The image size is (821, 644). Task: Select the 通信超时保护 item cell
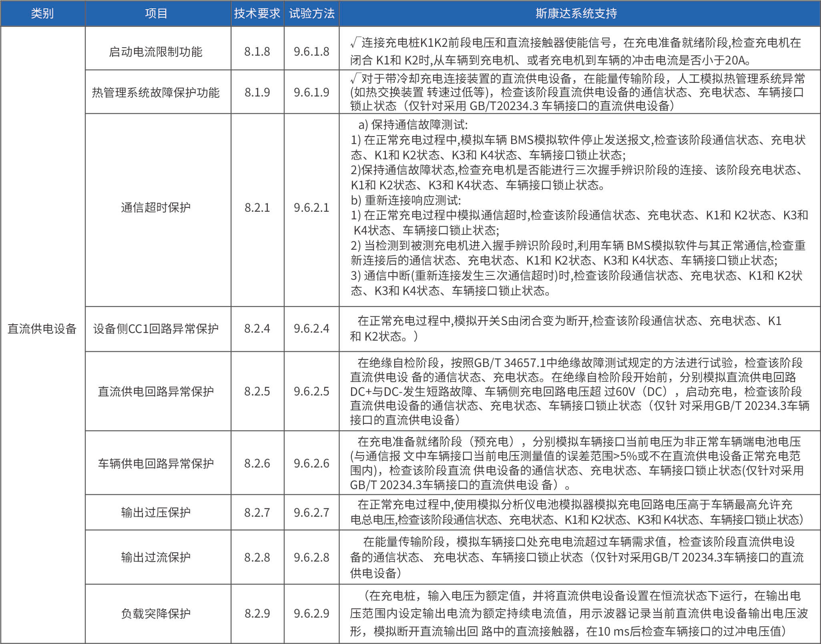point(156,207)
